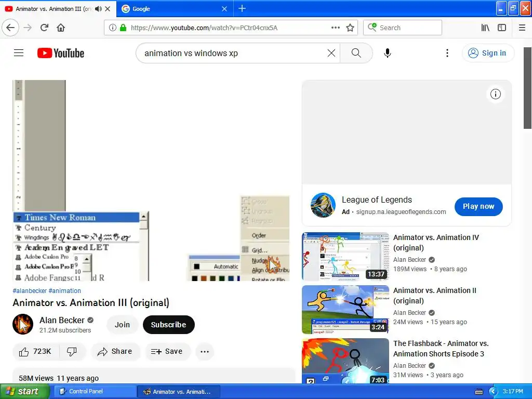Share the video
532x399 pixels.
point(115,352)
